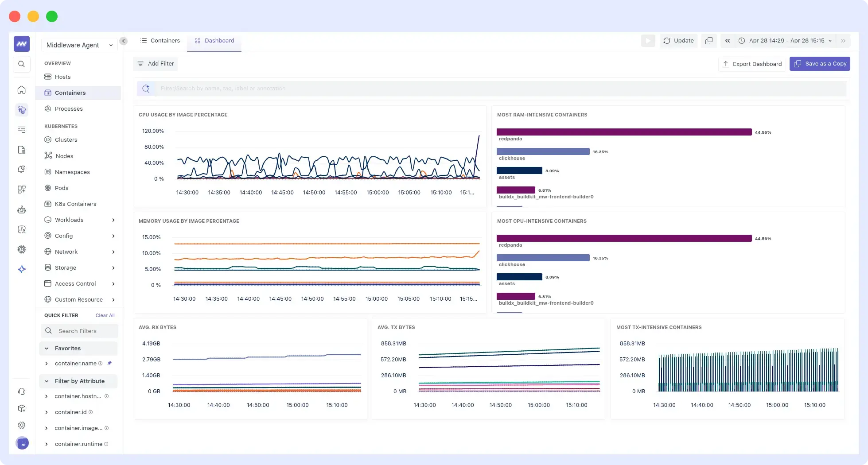Pin the container.name favorite filter
The width and height of the screenshot is (868, 465).
[x=109, y=363]
